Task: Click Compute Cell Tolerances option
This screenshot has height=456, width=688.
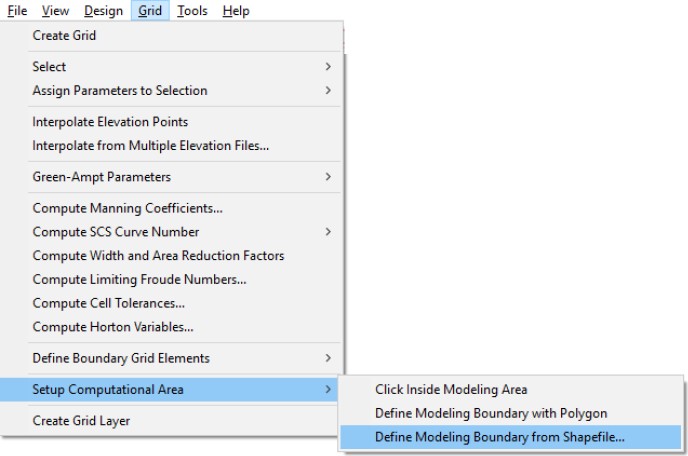Action: [x=108, y=303]
